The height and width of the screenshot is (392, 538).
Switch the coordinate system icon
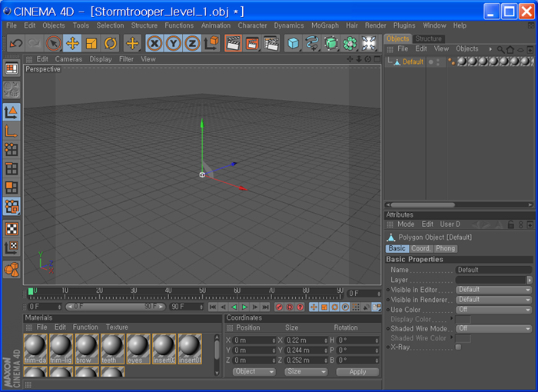click(211, 44)
